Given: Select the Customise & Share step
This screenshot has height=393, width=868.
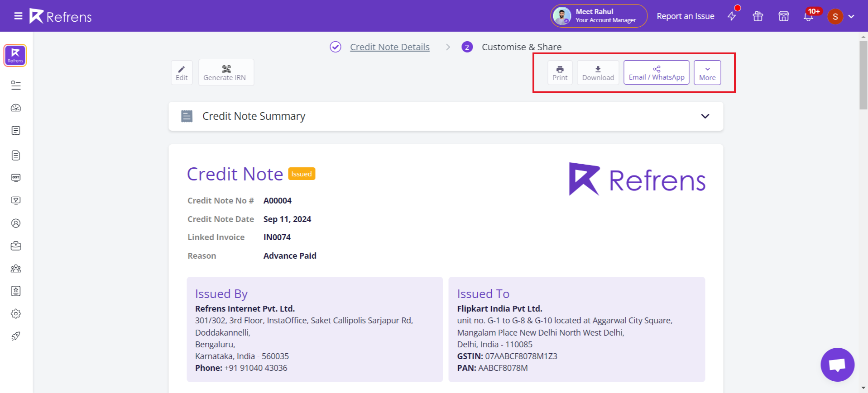Looking at the screenshot, I should [522, 47].
